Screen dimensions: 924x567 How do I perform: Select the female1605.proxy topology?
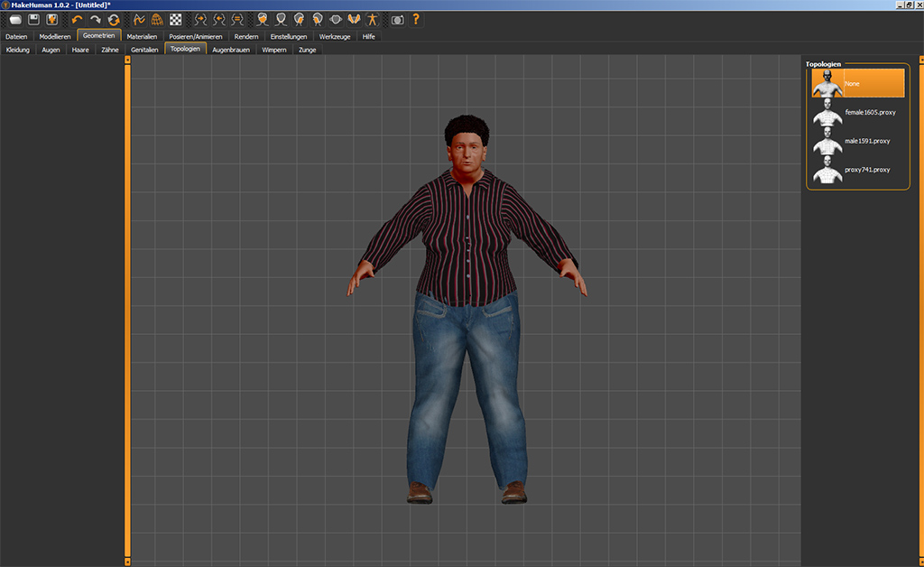point(857,113)
